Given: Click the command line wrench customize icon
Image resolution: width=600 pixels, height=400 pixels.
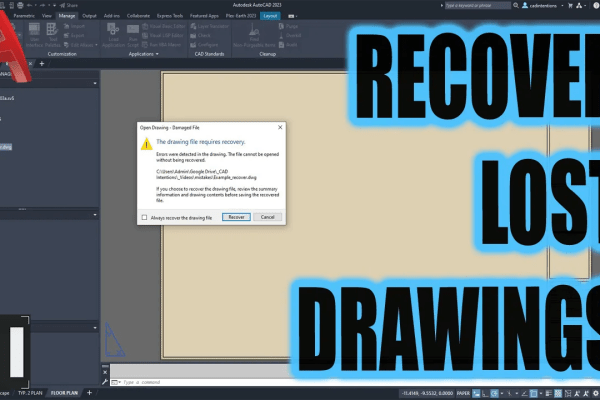Looking at the screenshot, I should click(105, 382).
